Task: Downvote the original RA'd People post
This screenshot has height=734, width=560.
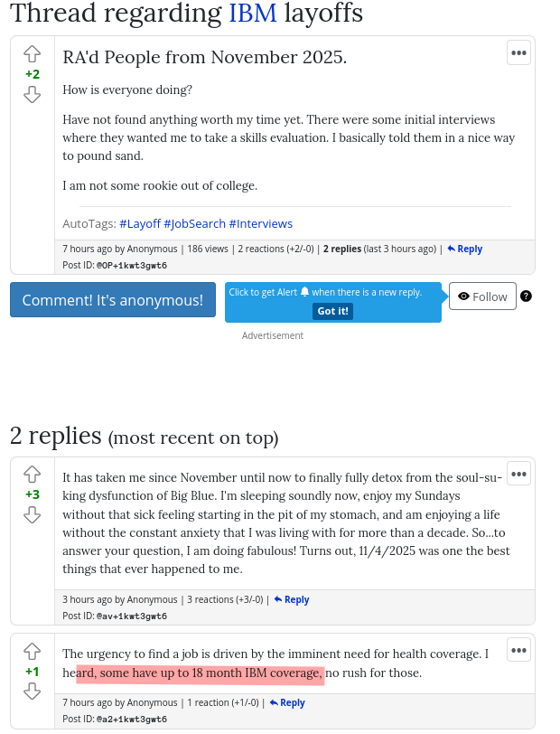Action: (33, 95)
